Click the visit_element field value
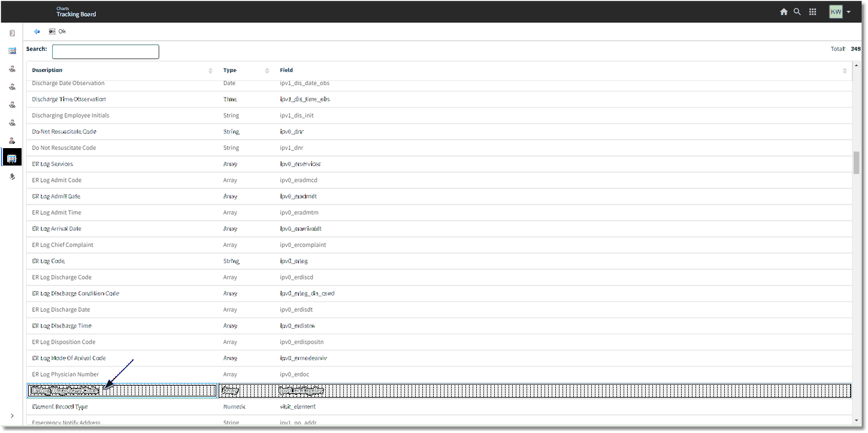 [298, 407]
